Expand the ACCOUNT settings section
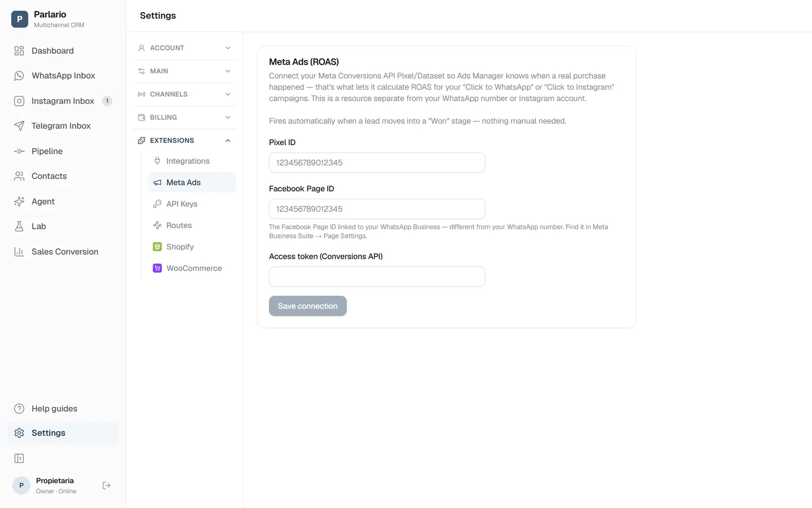The width and height of the screenshot is (812, 508). (x=185, y=48)
